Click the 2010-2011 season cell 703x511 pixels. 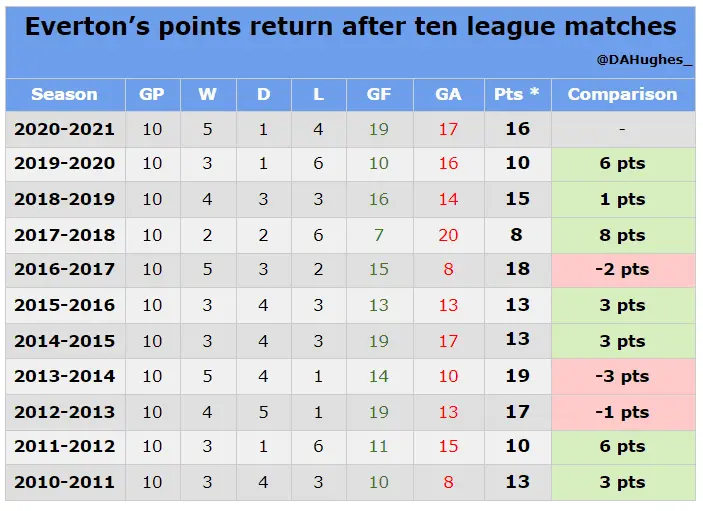coord(64,482)
